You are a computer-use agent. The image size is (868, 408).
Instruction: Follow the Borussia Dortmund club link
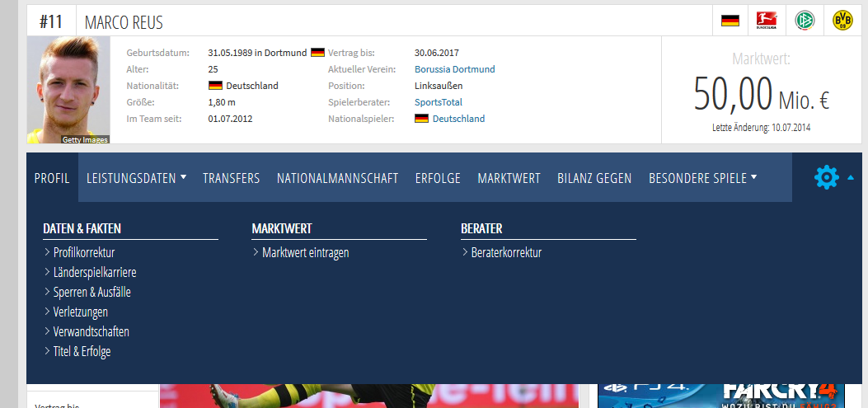pyautogui.click(x=454, y=69)
